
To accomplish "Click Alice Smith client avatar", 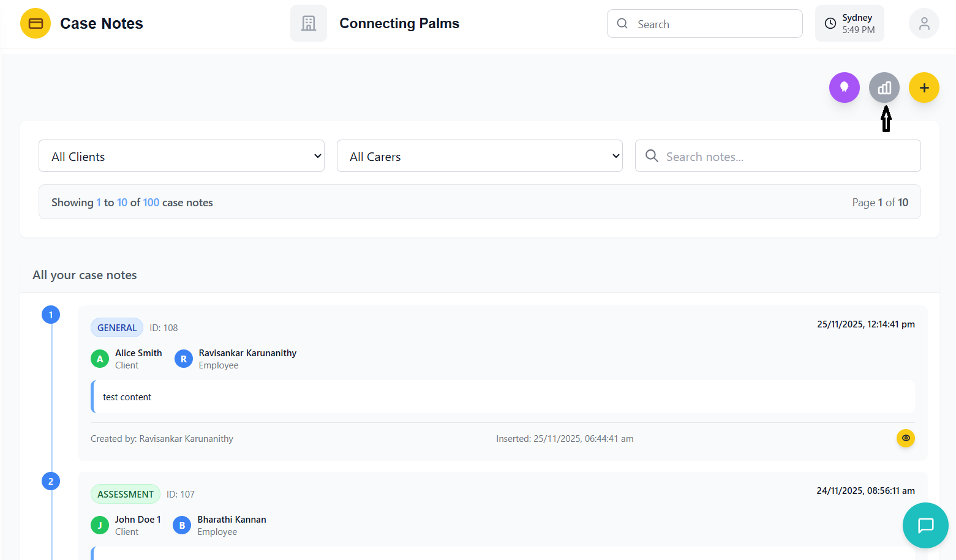I will coord(100,359).
